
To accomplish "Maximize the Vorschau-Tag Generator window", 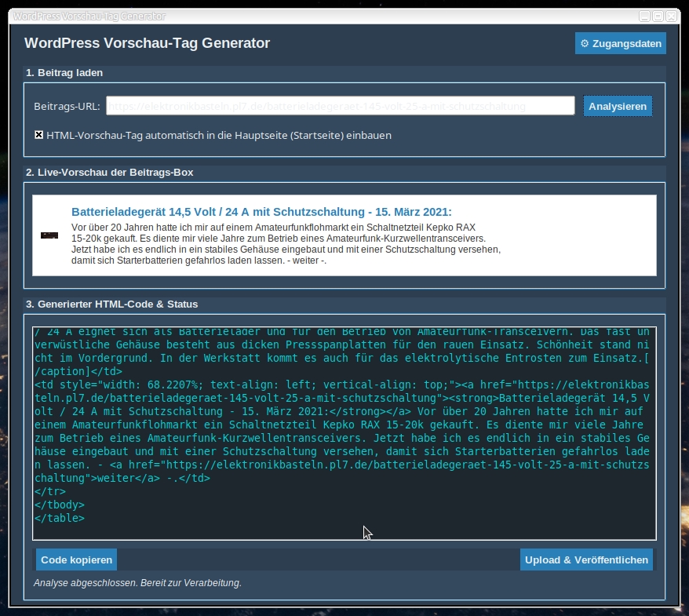I will pos(658,16).
